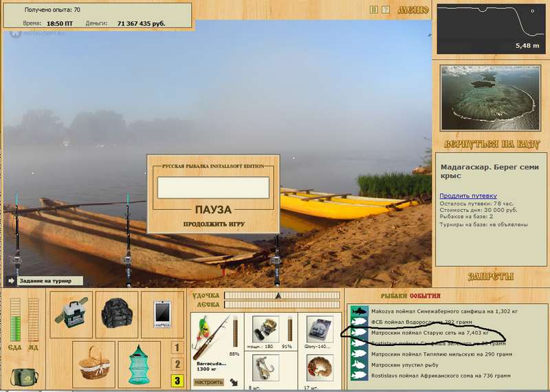550x392 pixels.
Task: Click the УДОЧКА tension bar
Action: [x=282, y=296]
